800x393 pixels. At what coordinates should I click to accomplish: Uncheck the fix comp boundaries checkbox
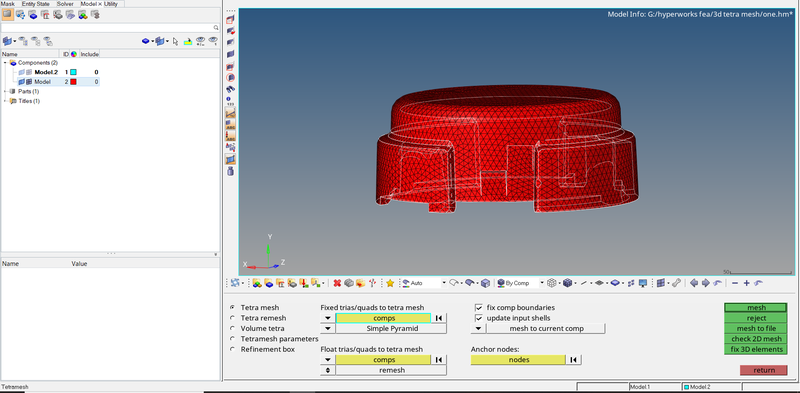pos(479,308)
